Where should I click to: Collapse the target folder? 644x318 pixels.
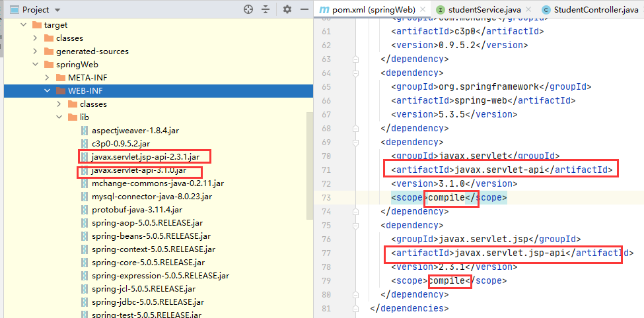pos(23,25)
